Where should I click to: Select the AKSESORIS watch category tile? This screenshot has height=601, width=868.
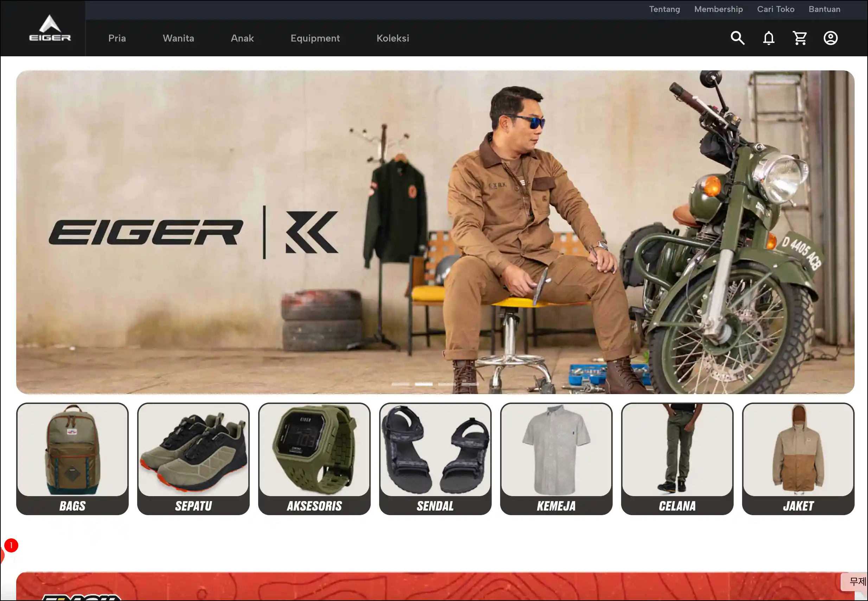[314, 458]
